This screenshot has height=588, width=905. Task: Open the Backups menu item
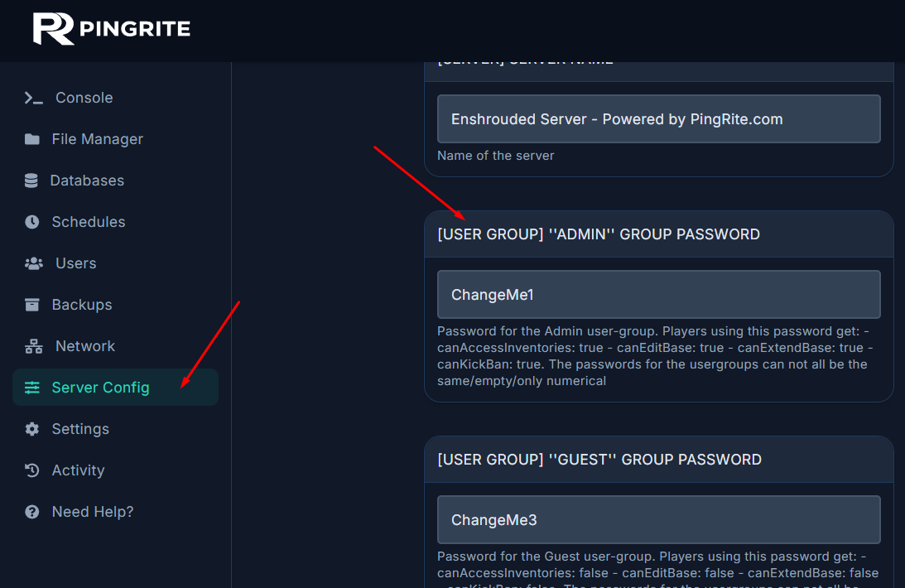pos(81,305)
